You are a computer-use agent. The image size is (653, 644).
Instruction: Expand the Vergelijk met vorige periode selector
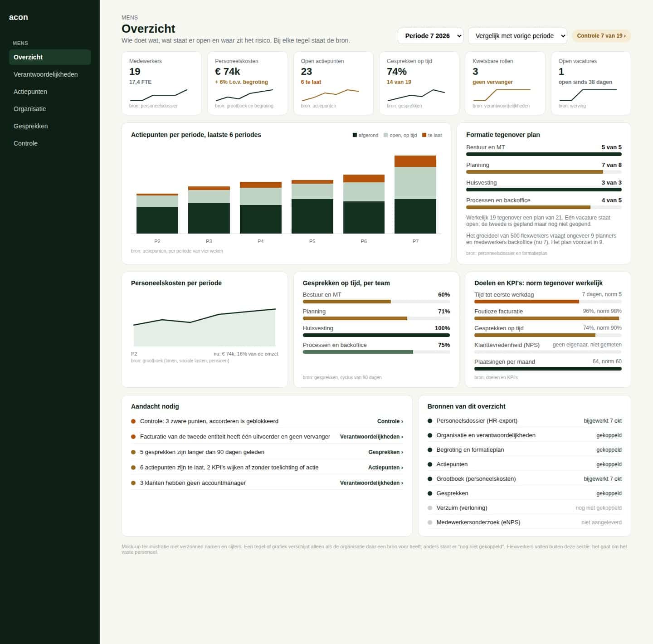point(517,36)
